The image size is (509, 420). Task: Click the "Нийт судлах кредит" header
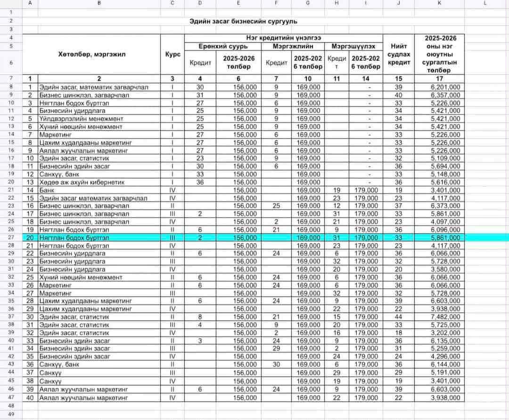click(399, 54)
